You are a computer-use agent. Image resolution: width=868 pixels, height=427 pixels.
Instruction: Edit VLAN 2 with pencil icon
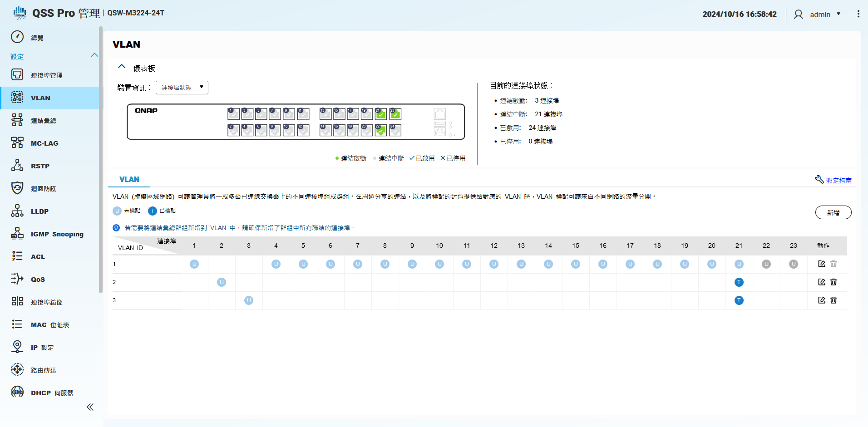point(821,282)
